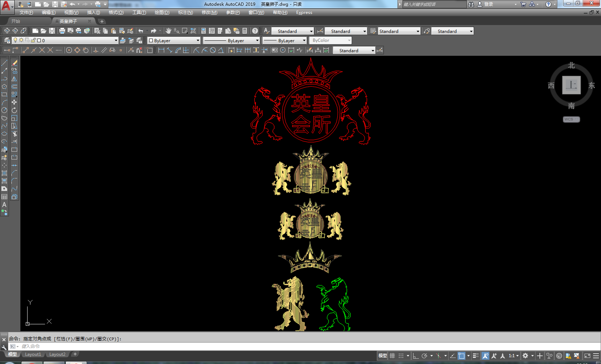Open the Layer Properties Manager icon
The image size is (601, 364).
coord(7,40)
